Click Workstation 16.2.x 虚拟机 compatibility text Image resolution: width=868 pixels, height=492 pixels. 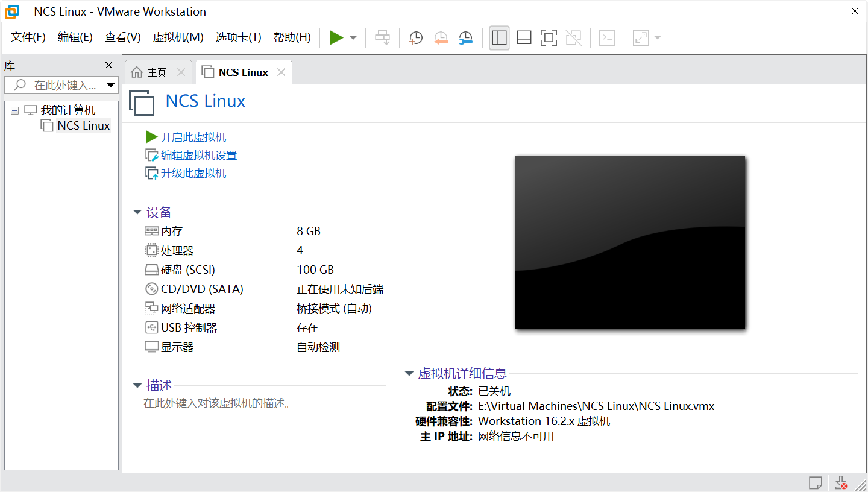tap(544, 421)
